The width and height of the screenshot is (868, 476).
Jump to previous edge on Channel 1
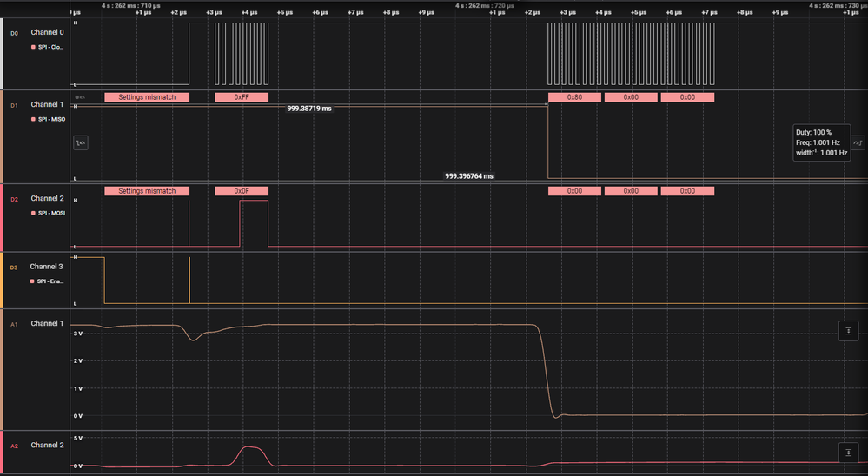(81, 142)
